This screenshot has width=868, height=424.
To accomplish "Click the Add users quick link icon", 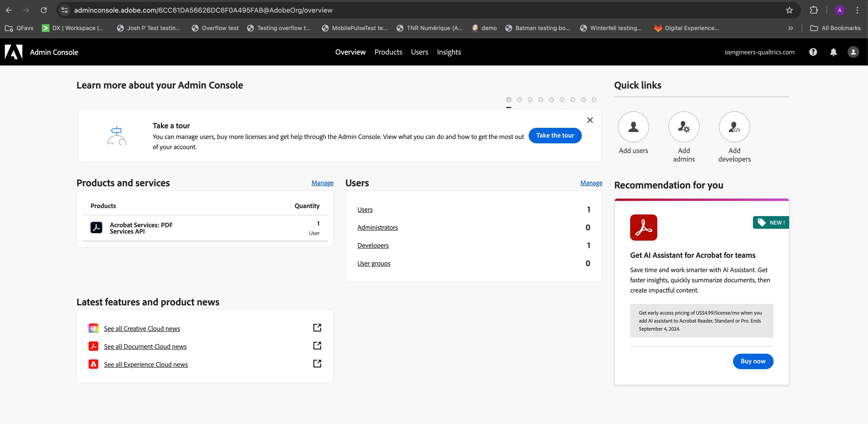I will click(633, 127).
